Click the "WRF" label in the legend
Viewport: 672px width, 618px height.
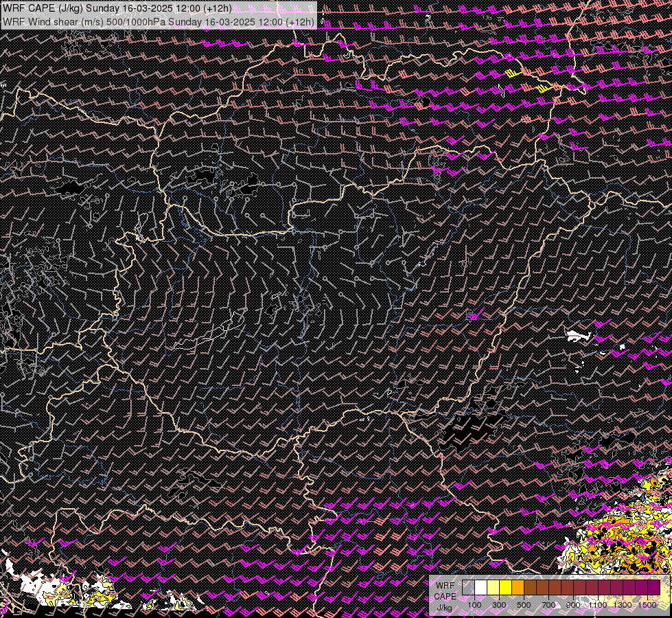445,586
